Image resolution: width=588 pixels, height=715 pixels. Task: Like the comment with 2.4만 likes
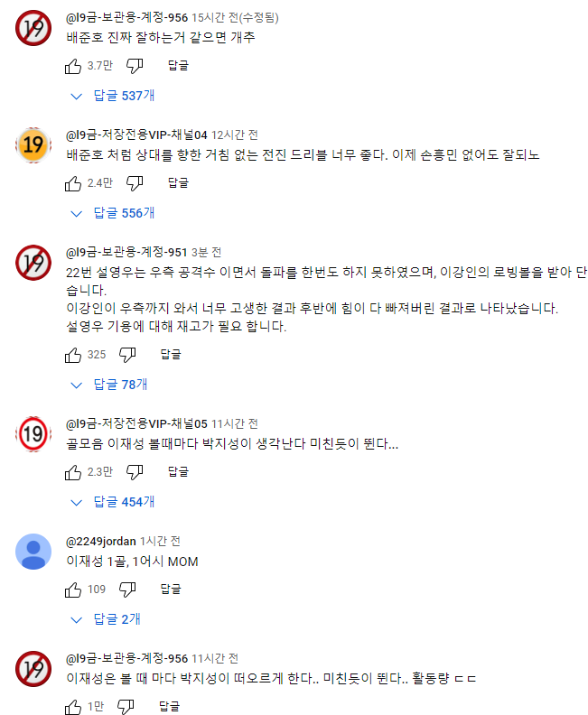tap(73, 183)
